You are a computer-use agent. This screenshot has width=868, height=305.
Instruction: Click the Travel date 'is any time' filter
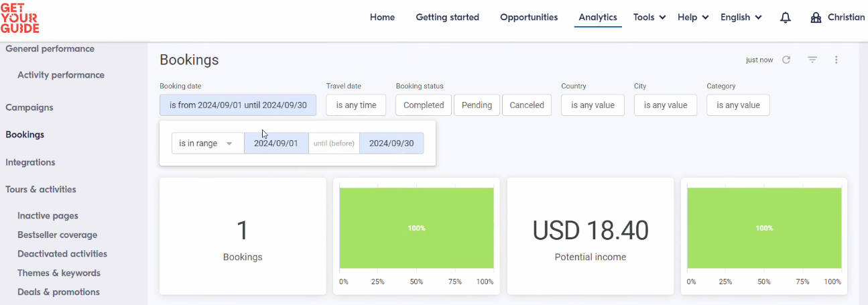tap(356, 105)
